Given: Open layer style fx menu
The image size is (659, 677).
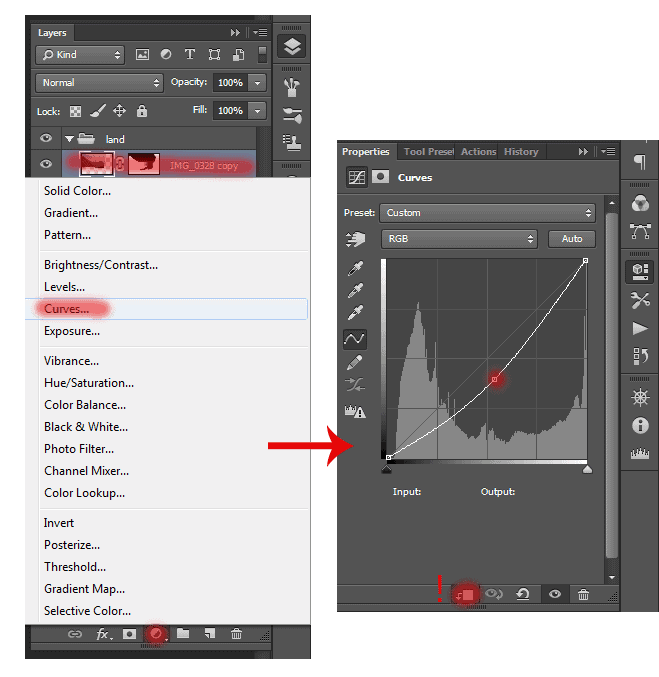Looking at the screenshot, I should [103, 634].
